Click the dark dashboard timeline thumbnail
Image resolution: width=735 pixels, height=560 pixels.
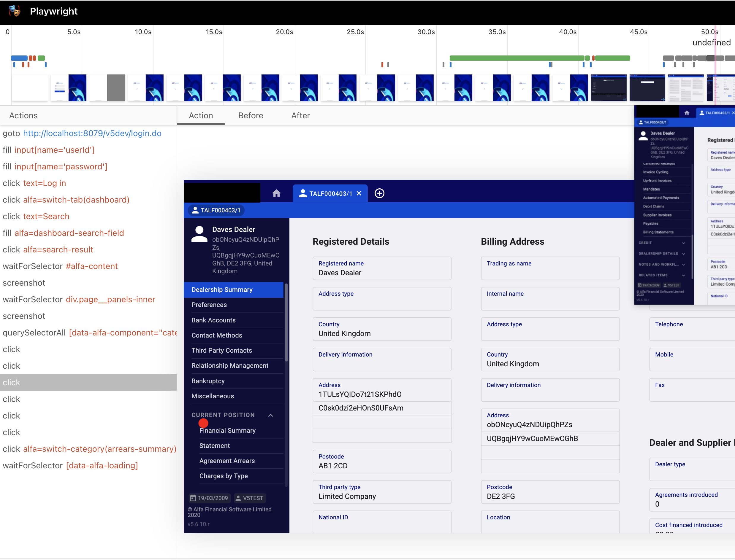point(609,88)
